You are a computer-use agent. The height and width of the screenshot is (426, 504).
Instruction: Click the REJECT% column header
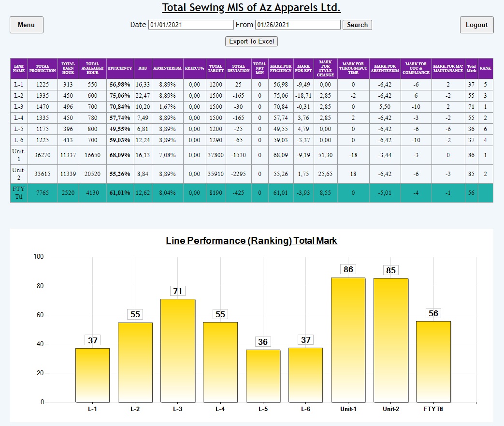194,68
